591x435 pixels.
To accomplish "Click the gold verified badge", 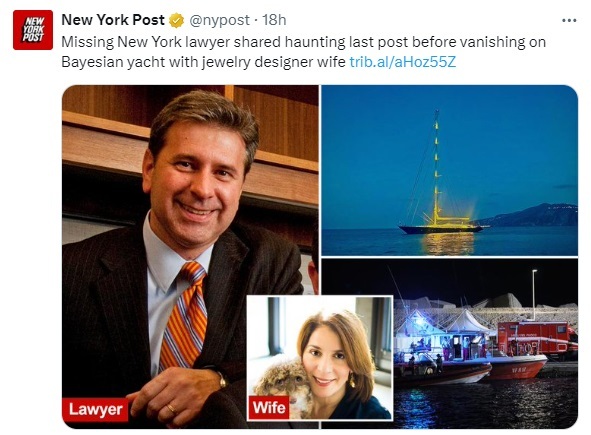I will coord(176,20).
